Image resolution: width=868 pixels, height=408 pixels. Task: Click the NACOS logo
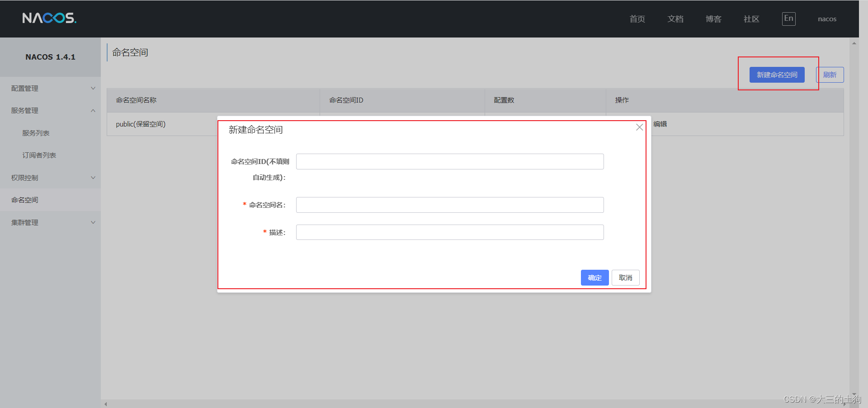tap(49, 18)
